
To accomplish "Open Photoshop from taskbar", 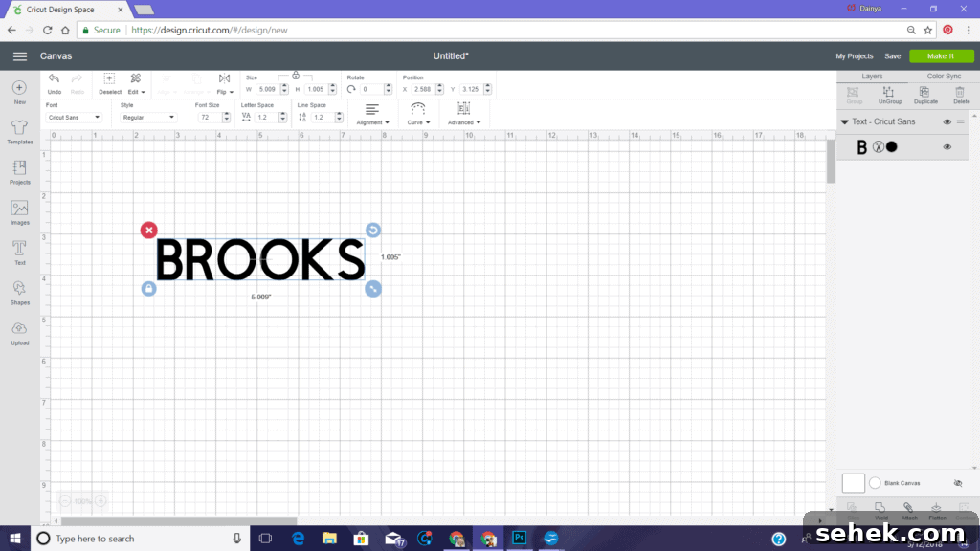I will tap(519, 539).
